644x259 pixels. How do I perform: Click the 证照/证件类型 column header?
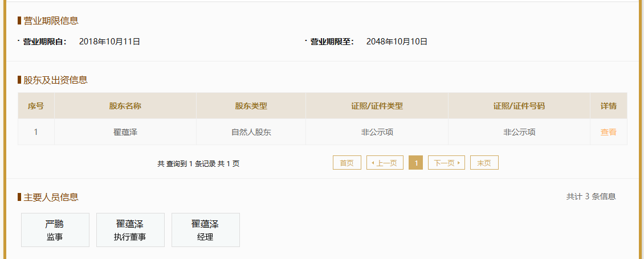377,106
